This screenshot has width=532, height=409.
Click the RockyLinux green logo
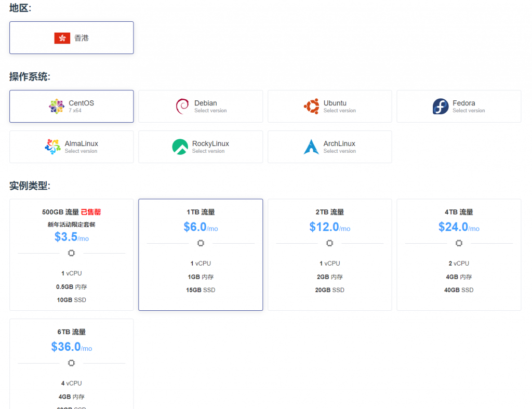(x=180, y=147)
